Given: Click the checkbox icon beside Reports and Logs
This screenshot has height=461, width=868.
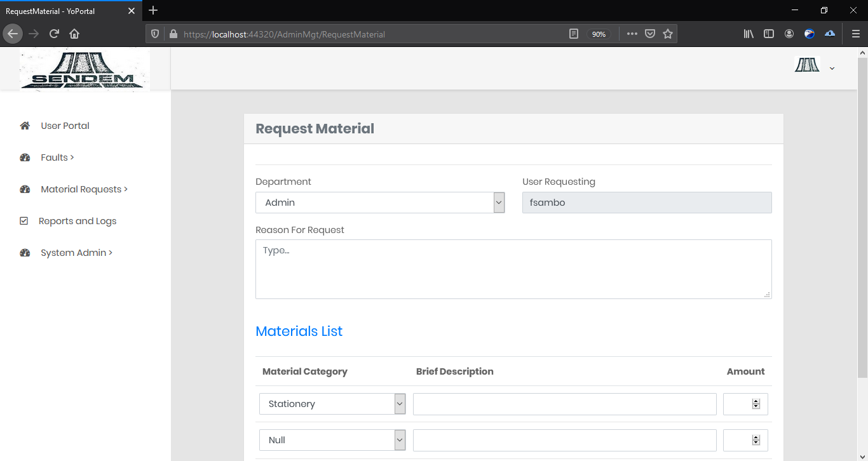Looking at the screenshot, I should click(24, 221).
